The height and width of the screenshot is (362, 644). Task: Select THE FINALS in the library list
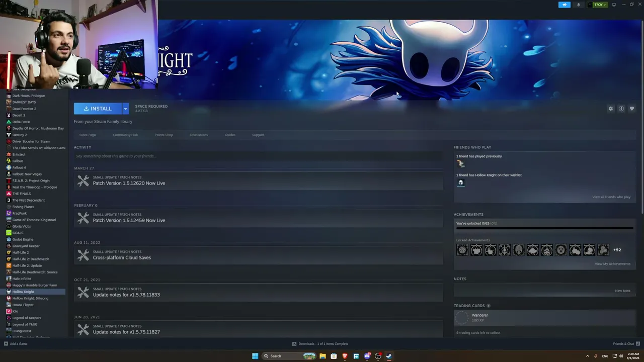click(x=22, y=194)
